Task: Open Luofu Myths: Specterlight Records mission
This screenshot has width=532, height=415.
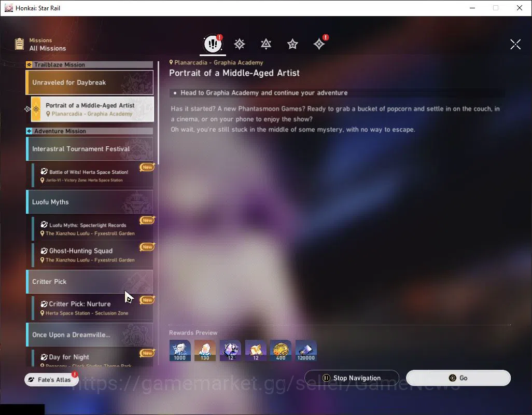Action: (x=92, y=229)
